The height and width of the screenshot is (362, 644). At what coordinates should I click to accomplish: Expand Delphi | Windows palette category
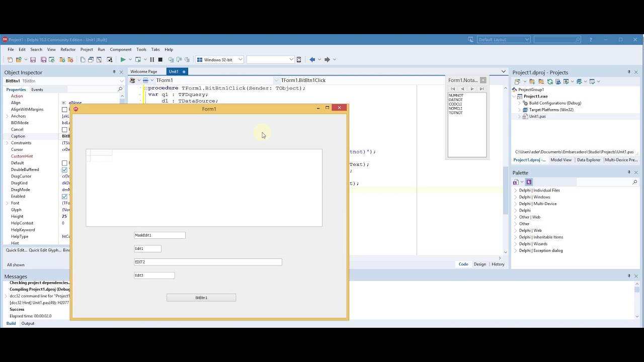[x=516, y=197]
